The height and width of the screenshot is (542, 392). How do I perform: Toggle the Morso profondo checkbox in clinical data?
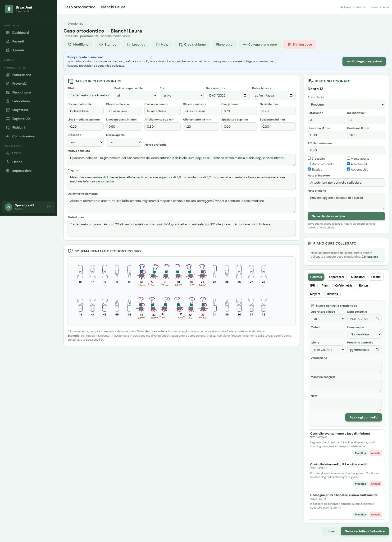162,140
